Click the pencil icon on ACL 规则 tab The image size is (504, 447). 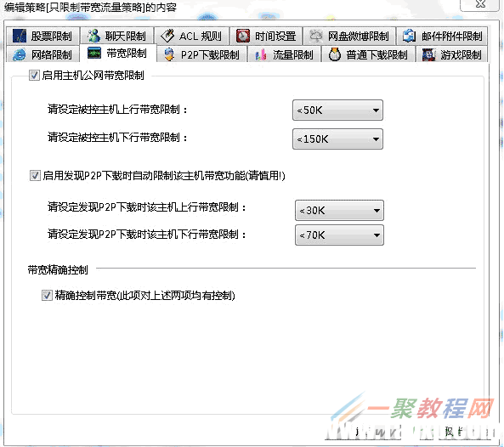[167, 36]
